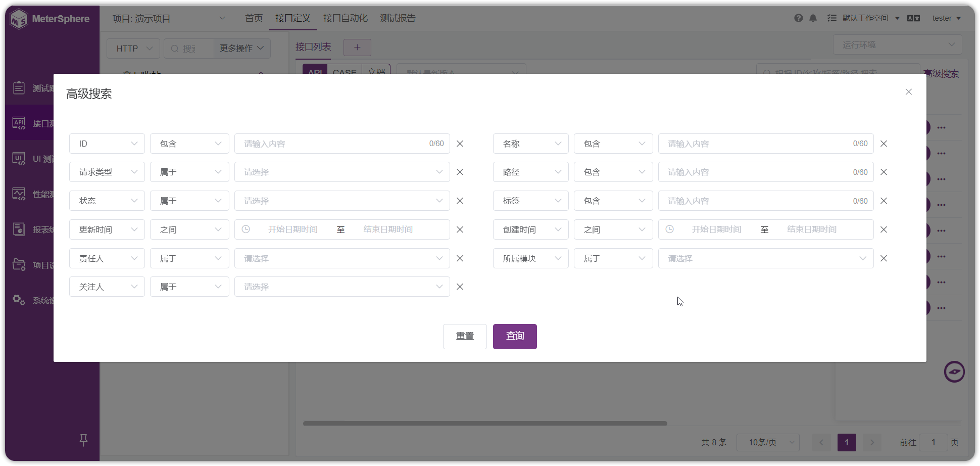Close the 高级搜索 dialog

pos(908,92)
